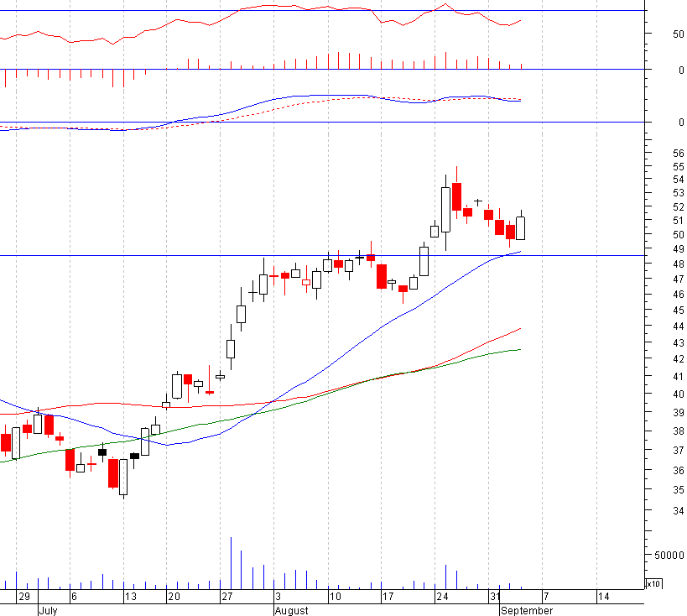
Task: Click the 37 price axis label
Action: 679,451
